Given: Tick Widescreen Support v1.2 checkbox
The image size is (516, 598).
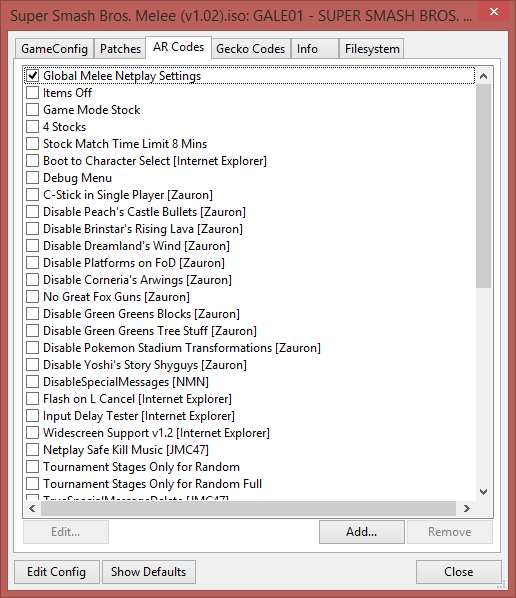Looking at the screenshot, I should [x=32, y=432].
